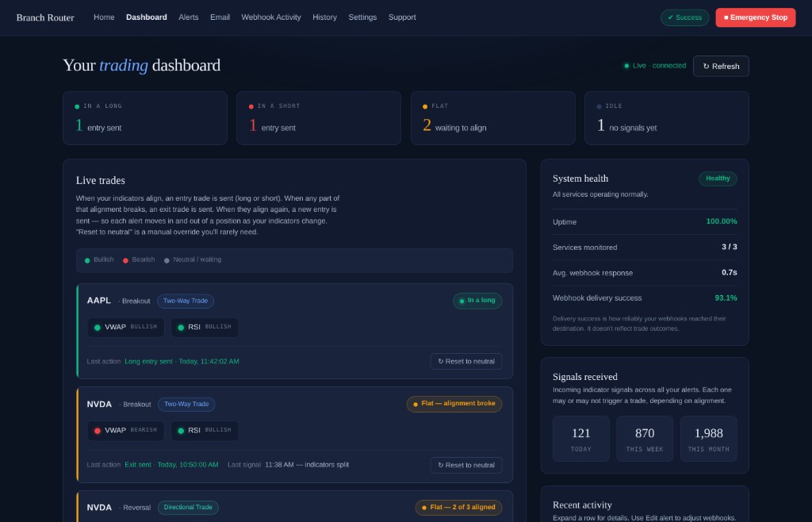Click Services monitored 3 / 3 value
812x522 pixels.
730,247
